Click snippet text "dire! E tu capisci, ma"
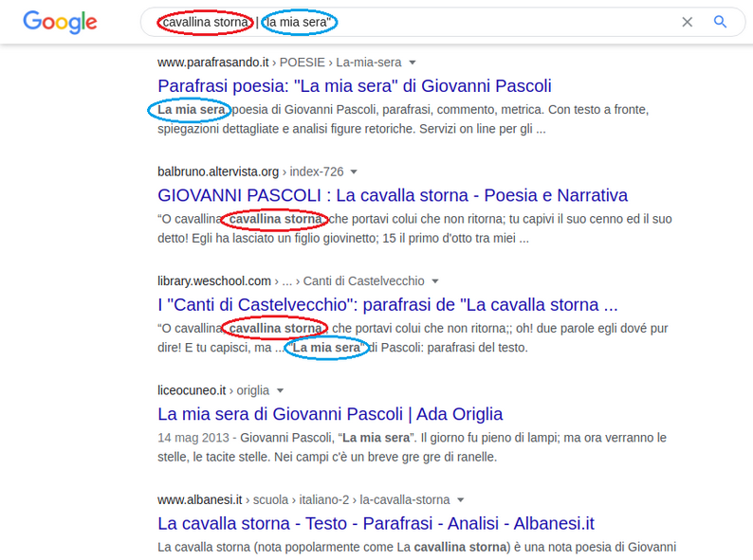This screenshot has height=560, width=753. coord(214,348)
